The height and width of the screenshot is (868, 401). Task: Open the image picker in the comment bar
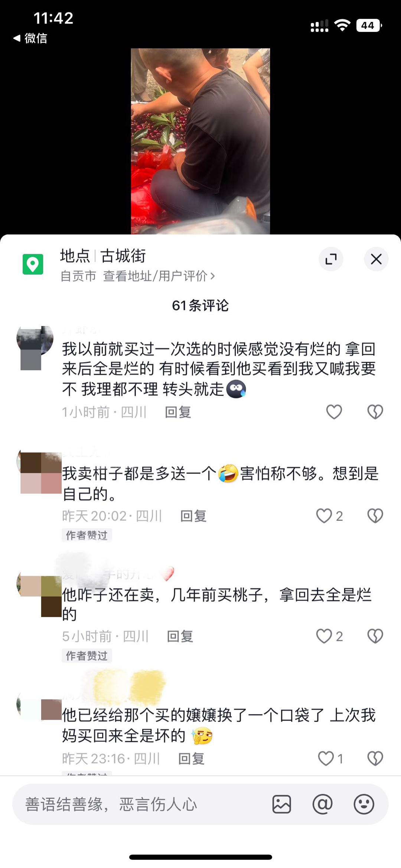tap(281, 804)
